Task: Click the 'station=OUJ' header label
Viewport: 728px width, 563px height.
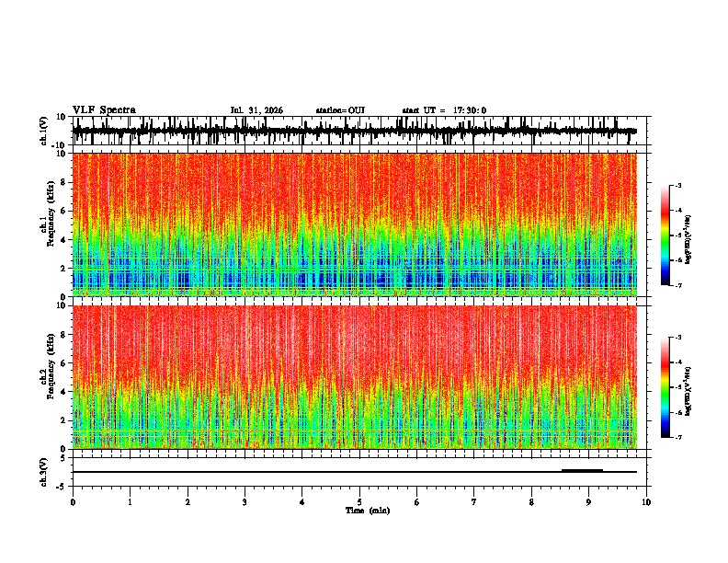Action: tap(340, 110)
